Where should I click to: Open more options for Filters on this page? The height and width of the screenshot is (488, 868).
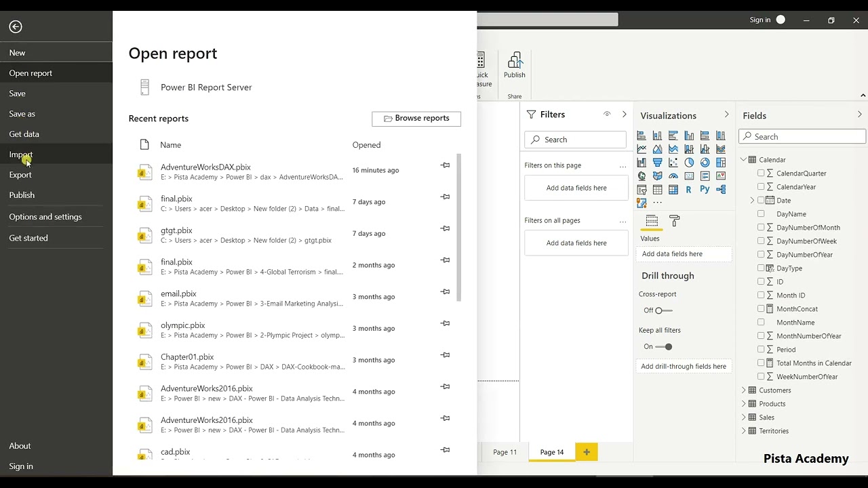click(623, 165)
